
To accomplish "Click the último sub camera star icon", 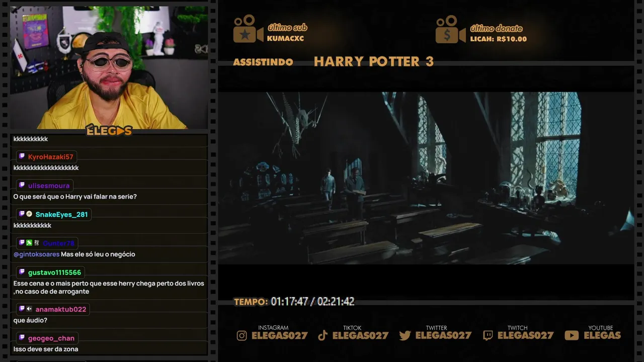I will 248,29.
